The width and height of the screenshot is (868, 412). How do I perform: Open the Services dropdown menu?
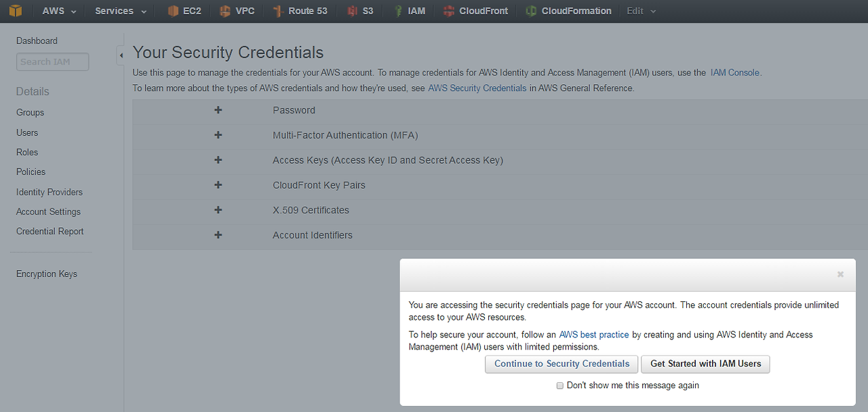pos(121,11)
